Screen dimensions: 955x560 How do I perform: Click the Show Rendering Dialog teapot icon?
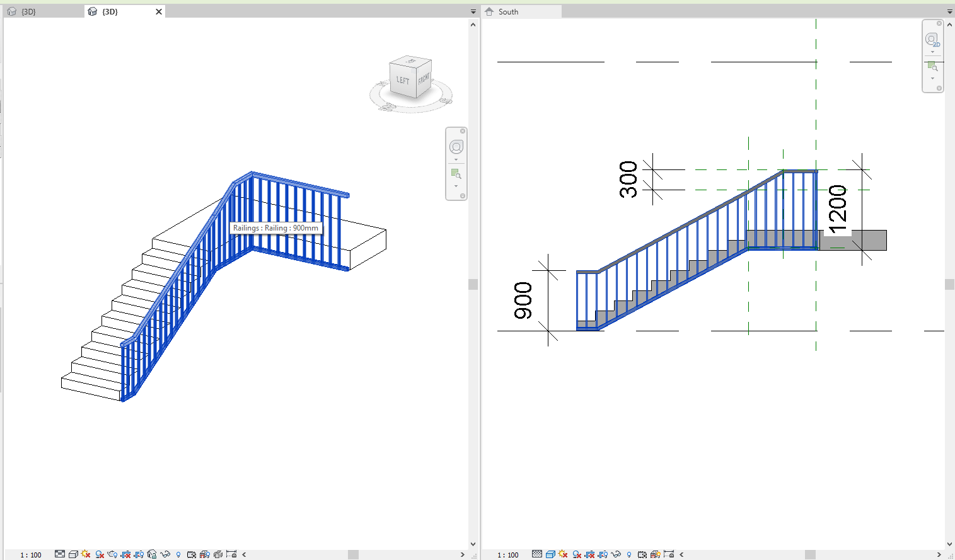[112, 554]
